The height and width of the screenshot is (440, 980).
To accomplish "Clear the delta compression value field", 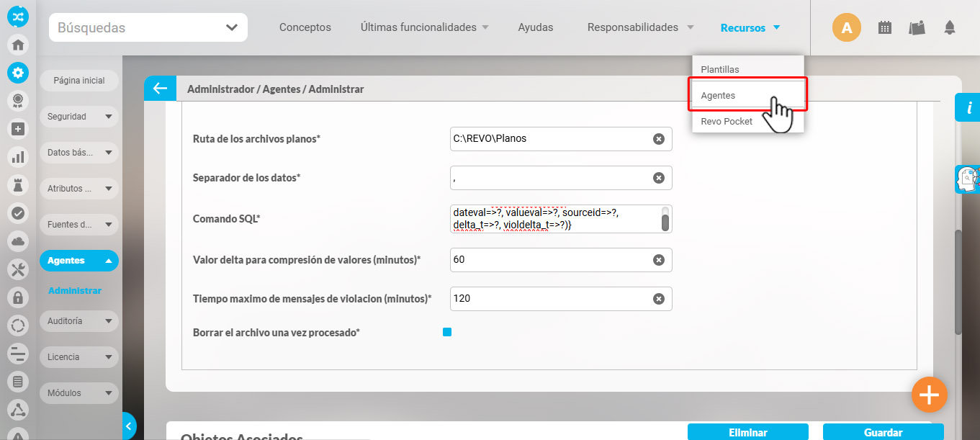I will pos(658,260).
